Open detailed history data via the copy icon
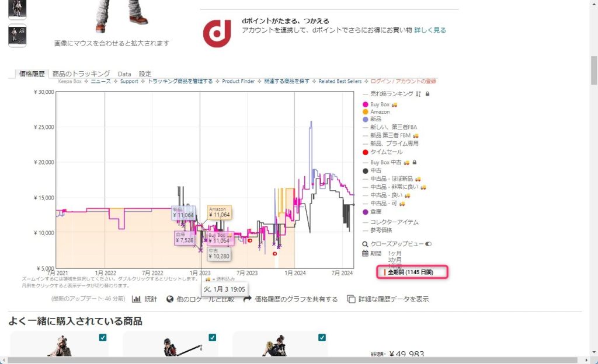 (351, 299)
